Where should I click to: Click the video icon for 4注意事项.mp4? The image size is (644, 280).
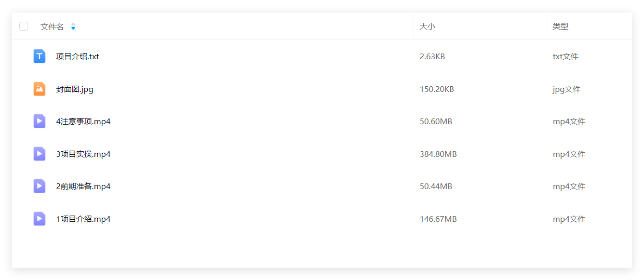[39, 121]
